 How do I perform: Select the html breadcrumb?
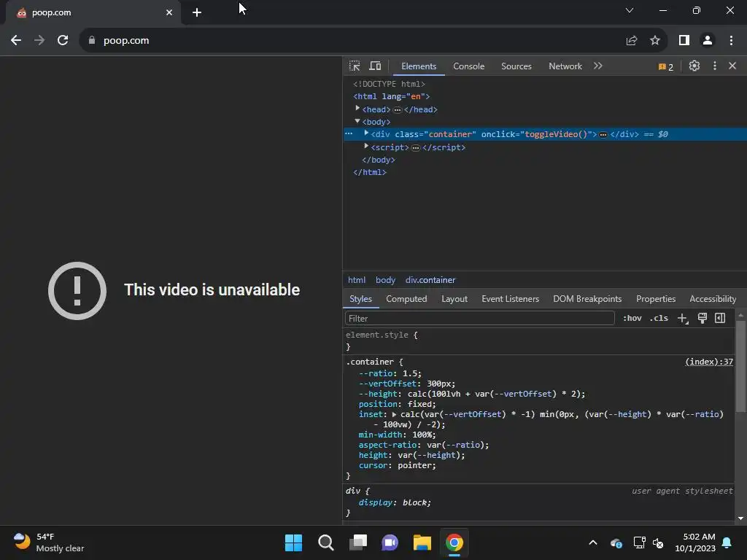click(x=356, y=280)
